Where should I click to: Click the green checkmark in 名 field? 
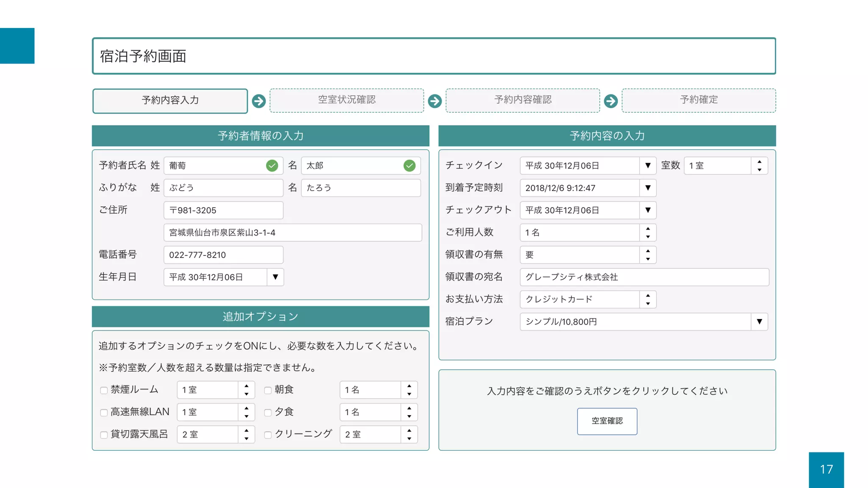click(x=409, y=166)
